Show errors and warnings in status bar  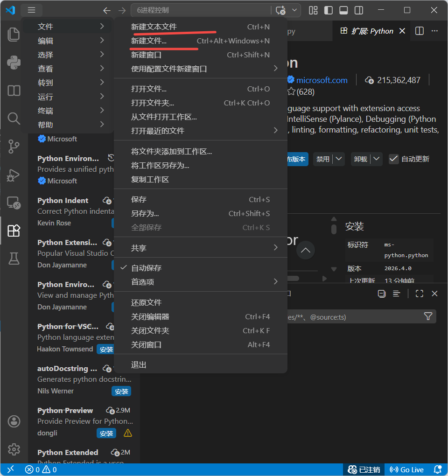click(x=41, y=469)
